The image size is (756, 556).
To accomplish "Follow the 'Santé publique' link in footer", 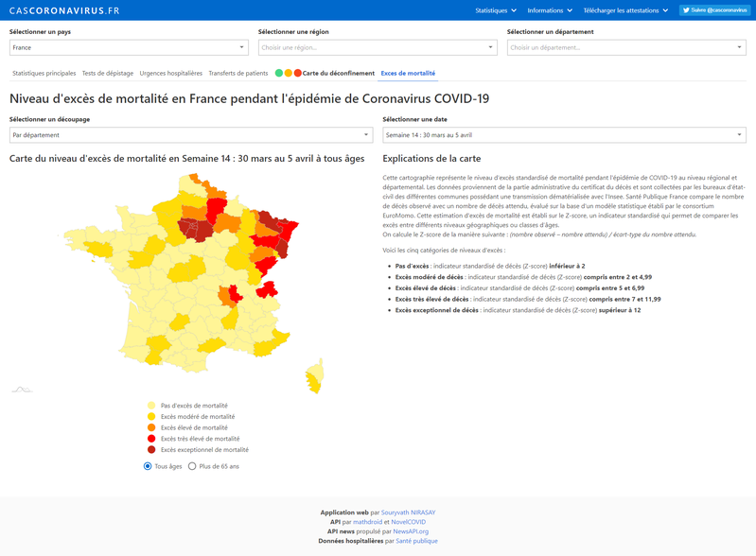I will tap(416, 541).
